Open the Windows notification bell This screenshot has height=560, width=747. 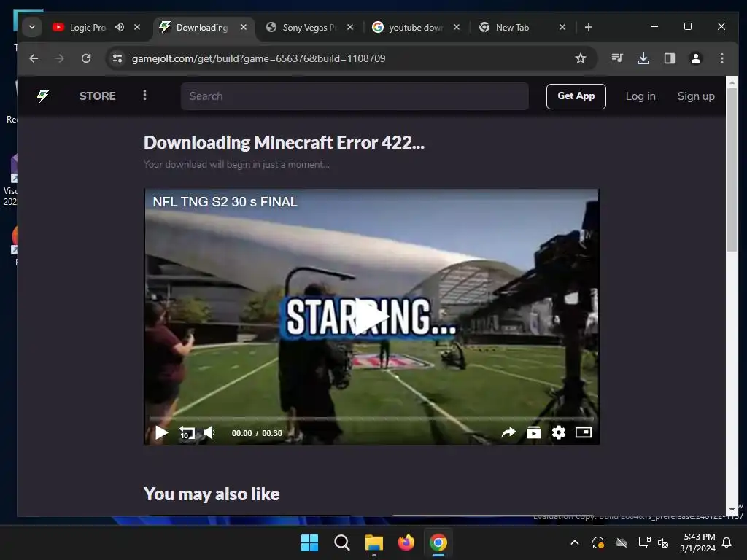coord(727,542)
